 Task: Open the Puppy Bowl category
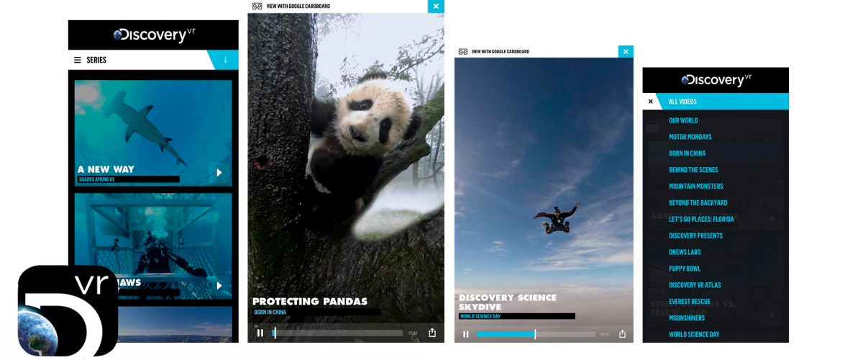[x=685, y=269]
